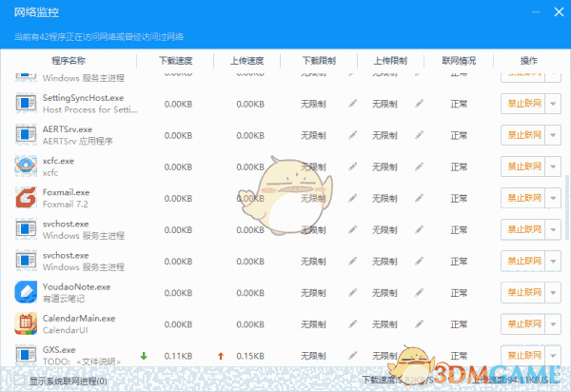
Task: Click the 联网情况 column header
Action: (x=459, y=61)
